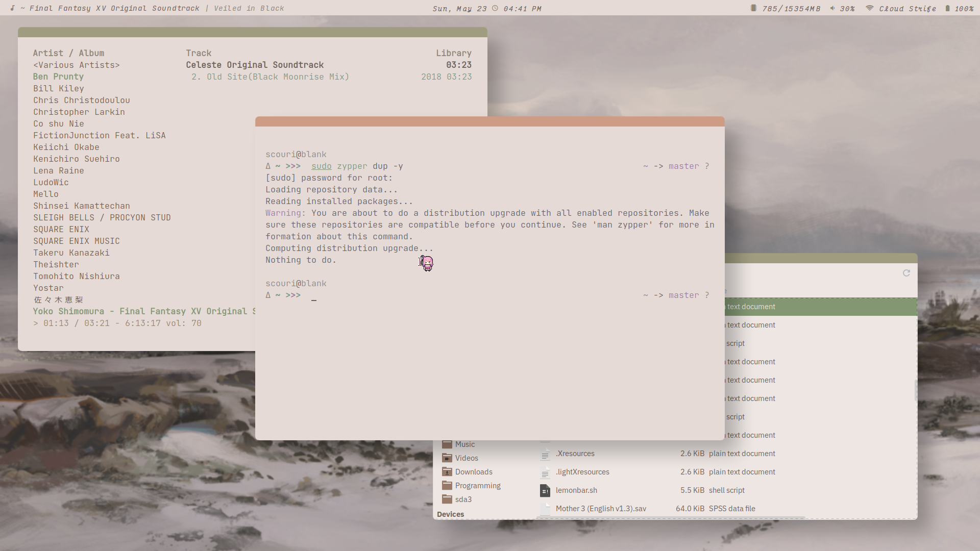Select the Videos folder in sidebar
This screenshot has height=551, width=980.
pos(466,458)
